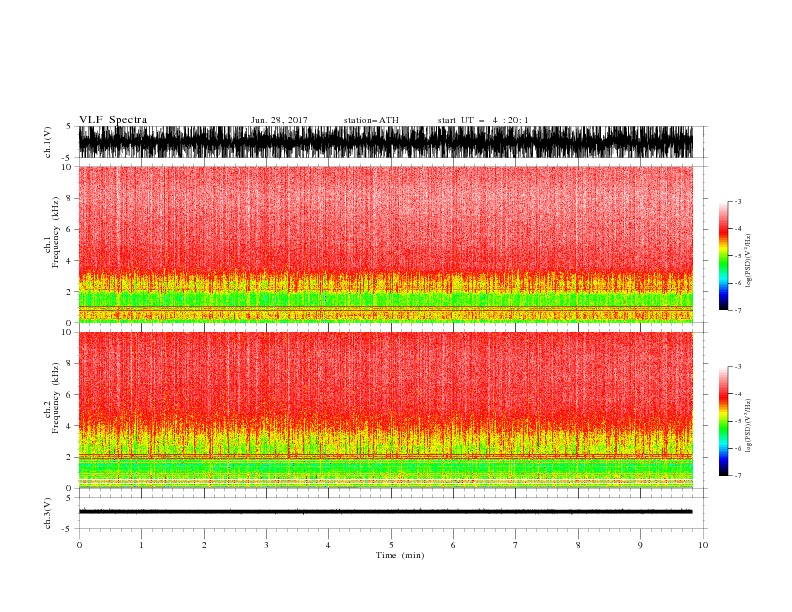Click the -7 label on ch.1 color bar

coord(737,310)
